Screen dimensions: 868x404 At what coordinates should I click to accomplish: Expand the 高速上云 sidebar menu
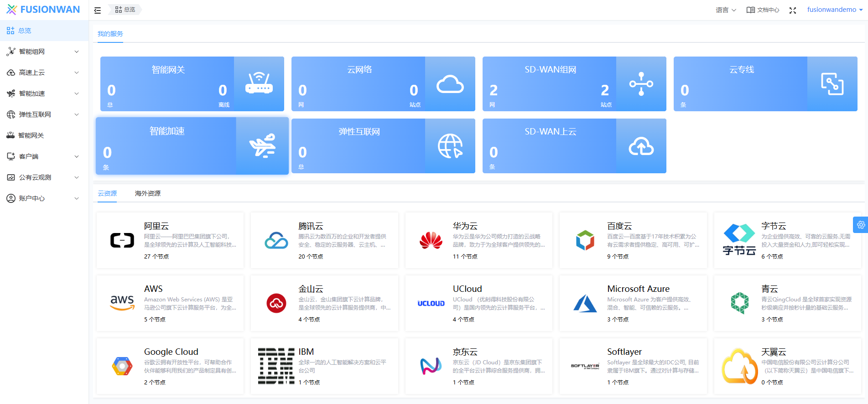44,73
